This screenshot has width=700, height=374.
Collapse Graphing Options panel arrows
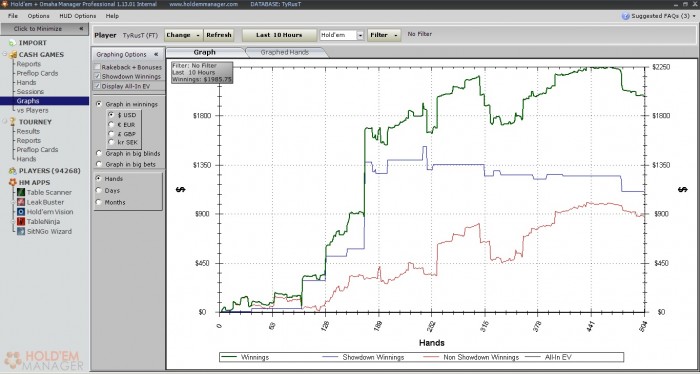pyautogui.click(x=156, y=54)
